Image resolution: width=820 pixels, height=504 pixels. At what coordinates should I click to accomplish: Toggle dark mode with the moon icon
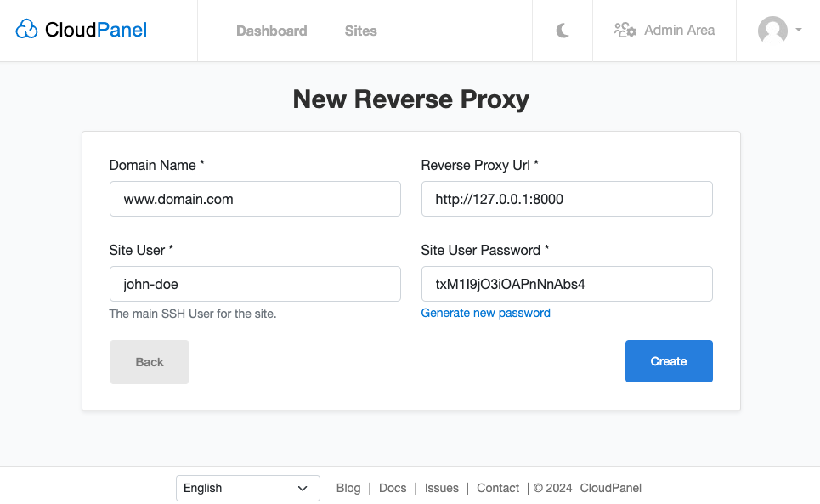click(563, 28)
